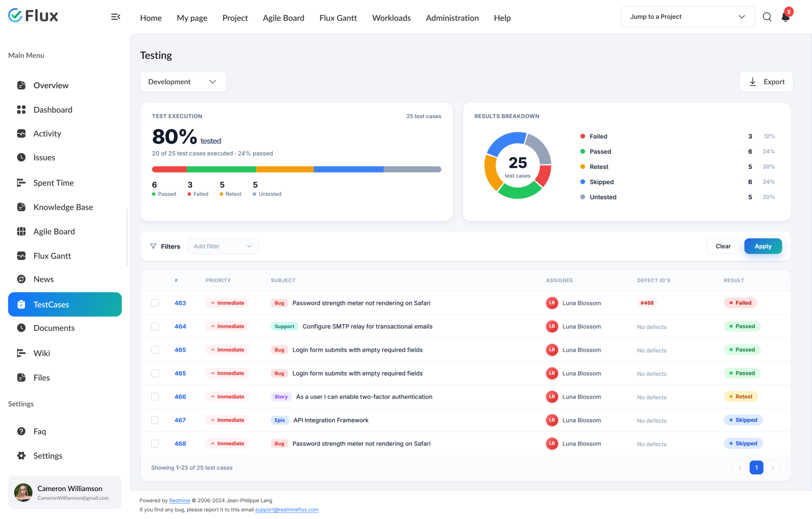Viewport: 812px width, 519px height.
Task: Click page 1 in pagination
Action: (x=756, y=467)
